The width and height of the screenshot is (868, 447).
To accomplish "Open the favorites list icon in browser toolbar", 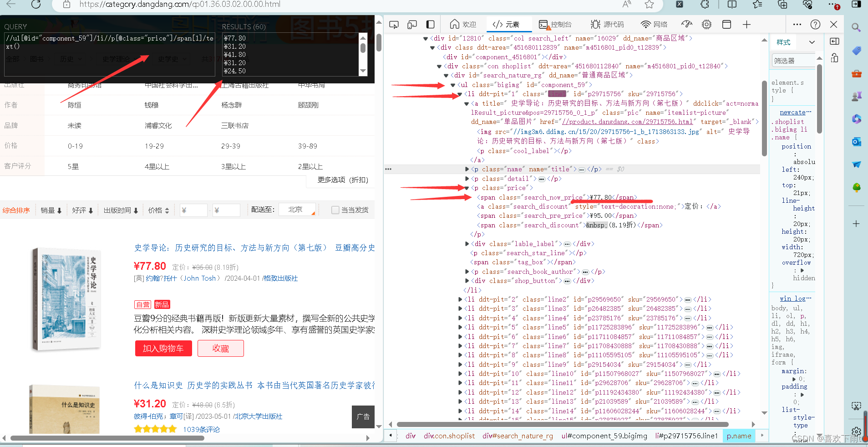I will tap(757, 5).
